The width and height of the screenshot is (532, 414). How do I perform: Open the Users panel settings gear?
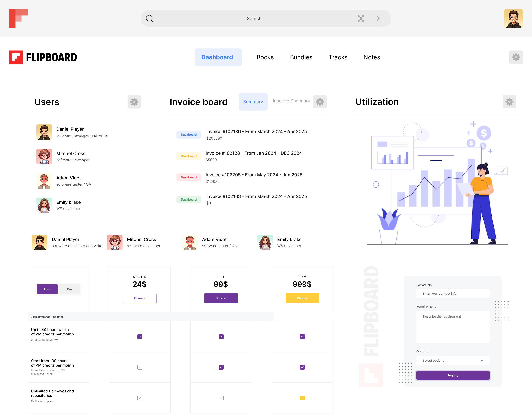click(x=134, y=102)
